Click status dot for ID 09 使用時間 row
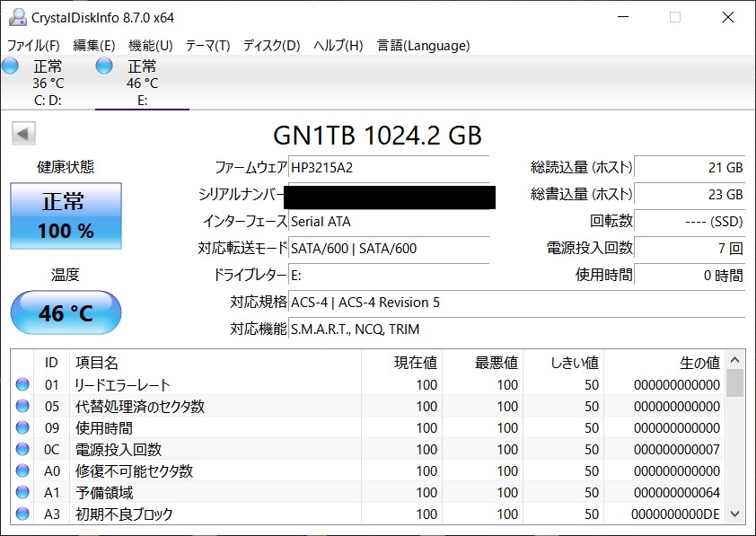Screen dimensions: 756x536 (x=22, y=427)
